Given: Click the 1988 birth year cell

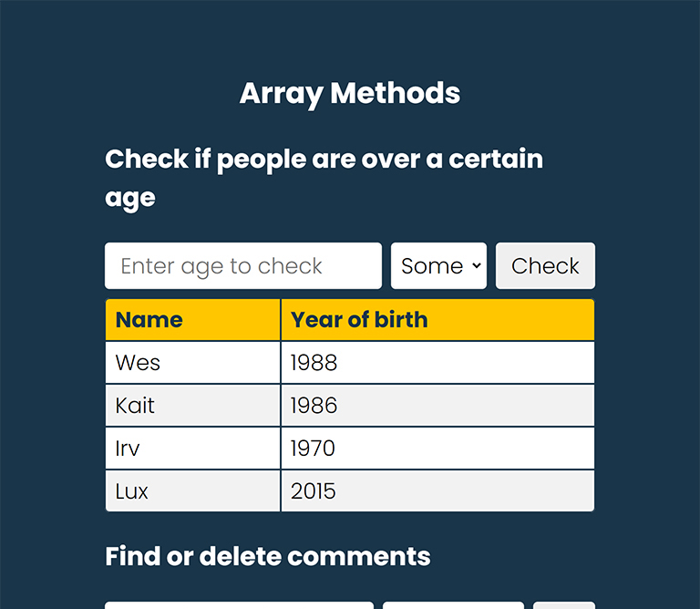Looking at the screenshot, I should (x=437, y=363).
